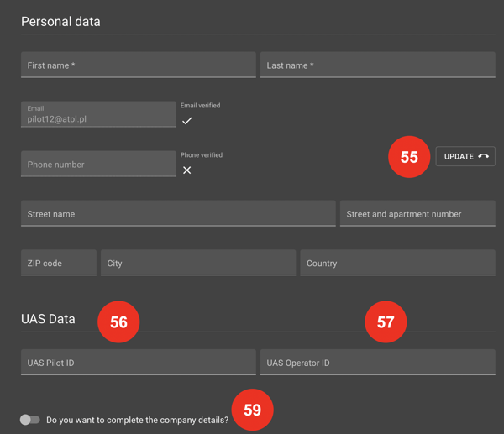Focus the UAS Pilot ID field
The height and width of the screenshot is (434, 504).
pyautogui.click(x=138, y=363)
